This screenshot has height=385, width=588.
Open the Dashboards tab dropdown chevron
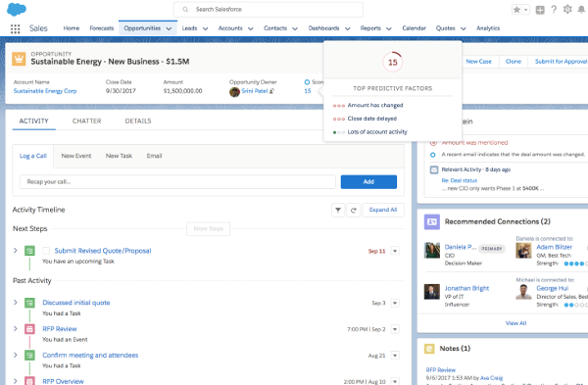tap(347, 28)
